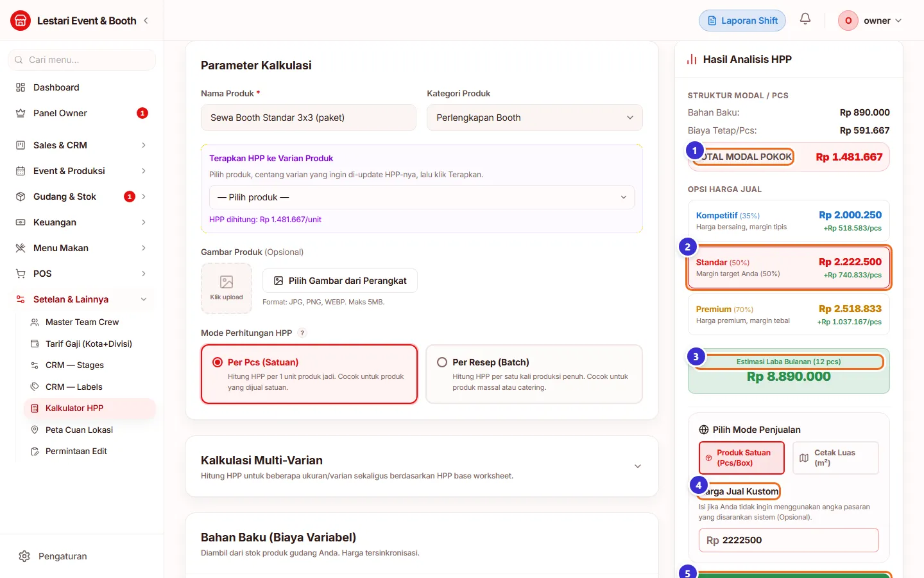
Task: Click the Nama Produk input field
Action: (309, 118)
